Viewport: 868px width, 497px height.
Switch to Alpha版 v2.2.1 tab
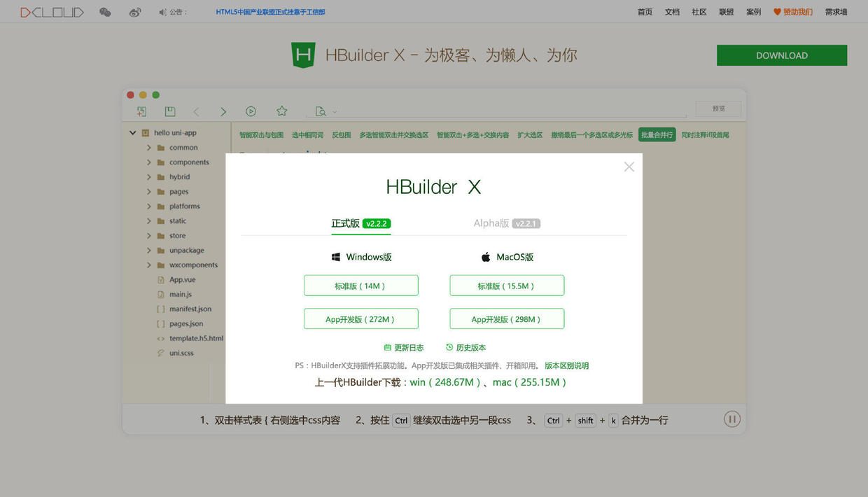507,223
